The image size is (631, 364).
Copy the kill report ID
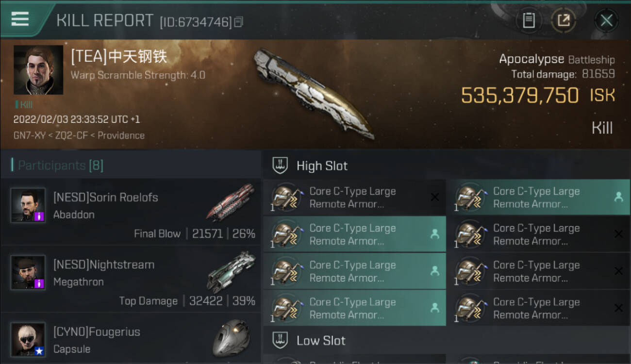point(238,22)
